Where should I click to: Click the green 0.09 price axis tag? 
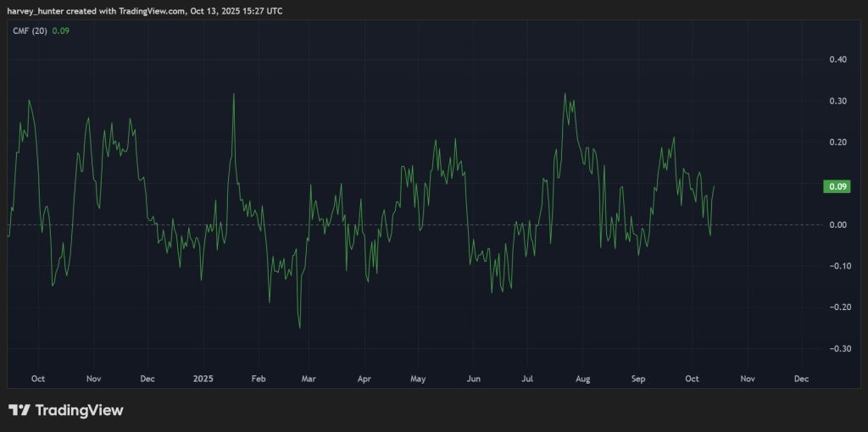pos(837,186)
